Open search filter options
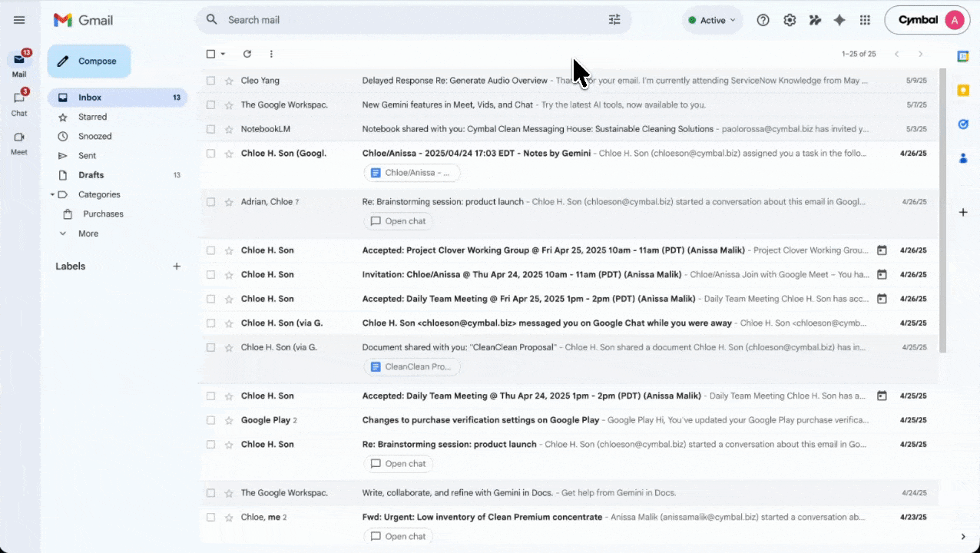The width and height of the screenshot is (980, 553). [614, 19]
